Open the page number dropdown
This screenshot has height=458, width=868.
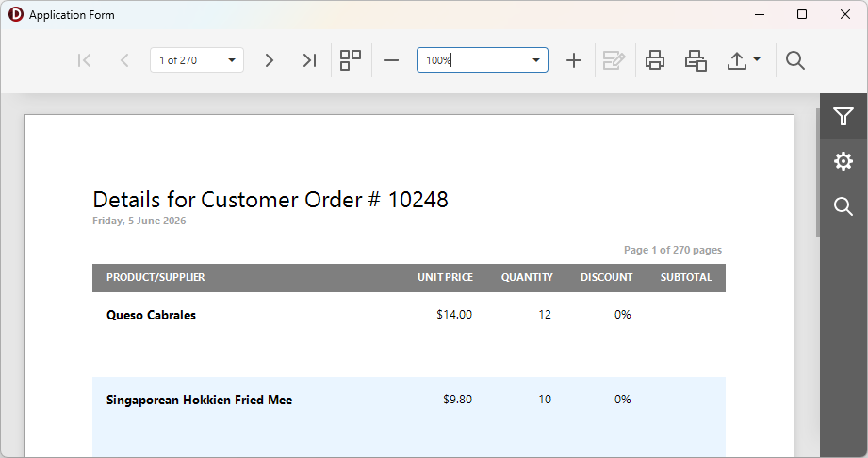coord(232,60)
